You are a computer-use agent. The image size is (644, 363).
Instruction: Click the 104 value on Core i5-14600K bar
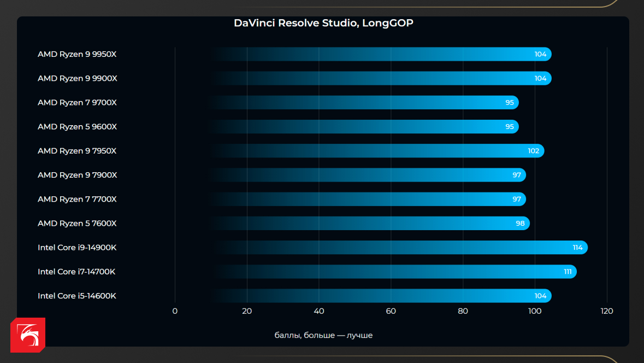(541, 296)
